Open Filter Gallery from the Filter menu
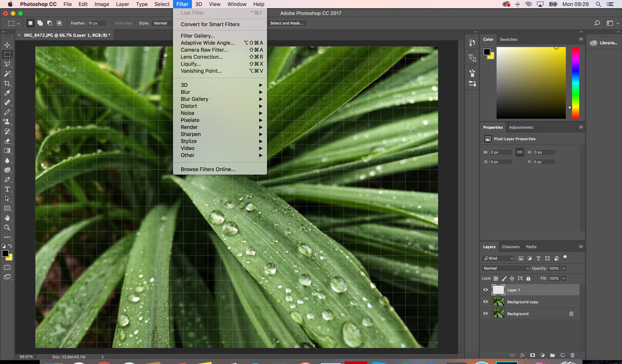622x364 pixels. pyautogui.click(x=197, y=35)
